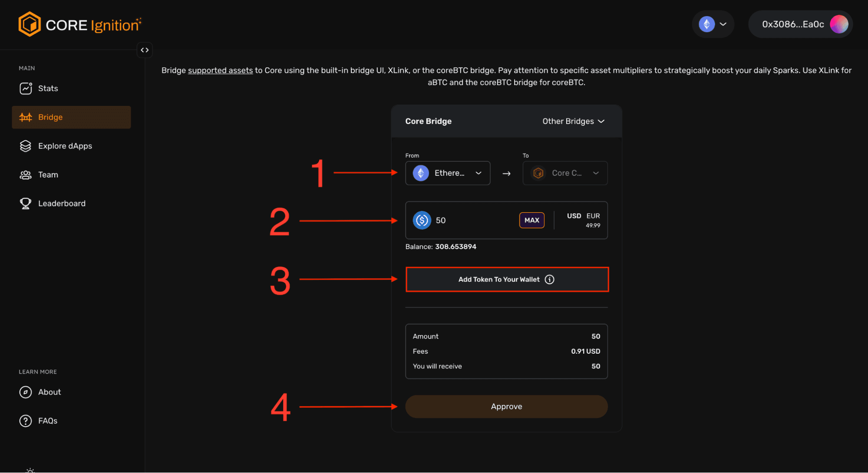Click the wallet avatar gradient circle
The image size is (868, 473).
(838, 24)
